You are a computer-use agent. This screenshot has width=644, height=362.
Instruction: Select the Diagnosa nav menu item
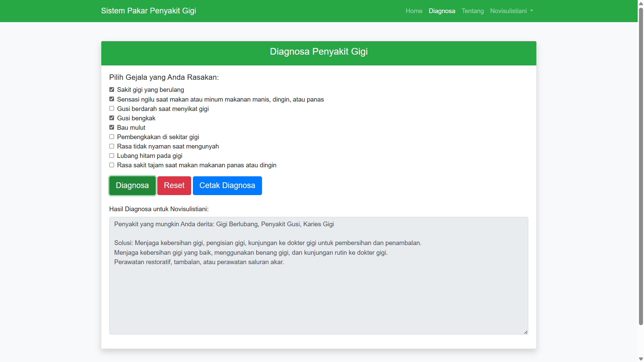pyautogui.click(x=442, y=11)
